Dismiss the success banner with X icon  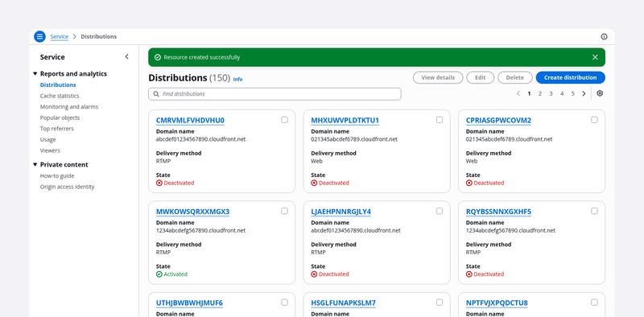pos(595,57)
